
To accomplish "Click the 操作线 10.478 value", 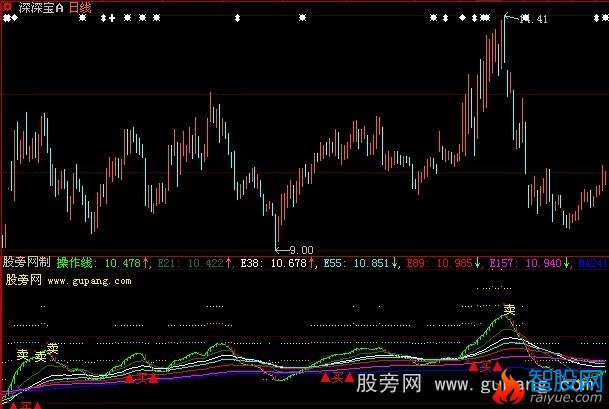I will (103, 263).
